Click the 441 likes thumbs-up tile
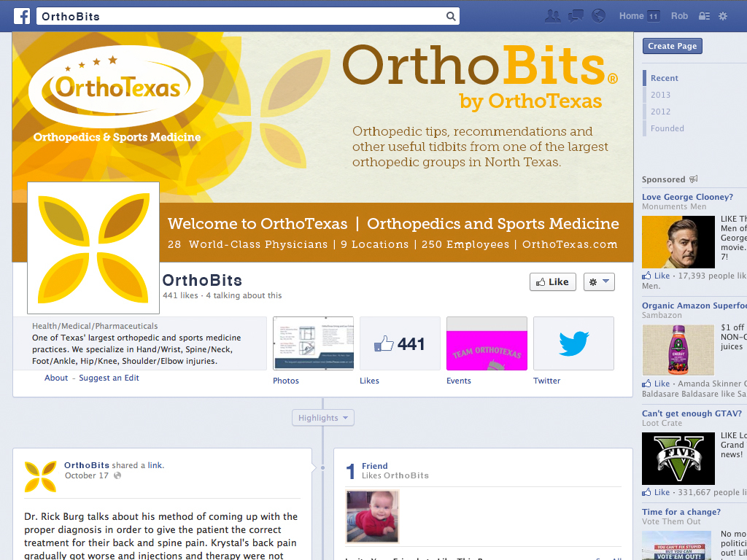Image resolution: width=747 pixels, height=560 pixels. click(x=400, y=343)
